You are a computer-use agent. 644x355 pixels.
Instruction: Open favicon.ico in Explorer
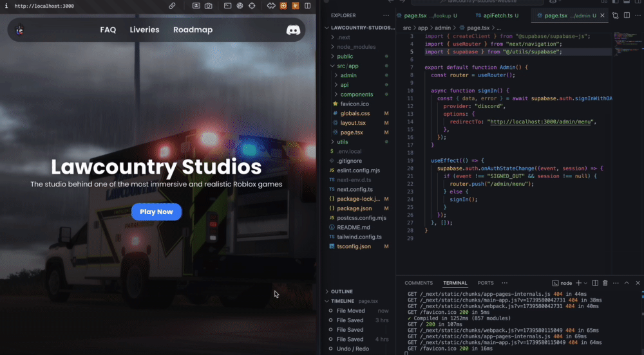tap(354, 104)
